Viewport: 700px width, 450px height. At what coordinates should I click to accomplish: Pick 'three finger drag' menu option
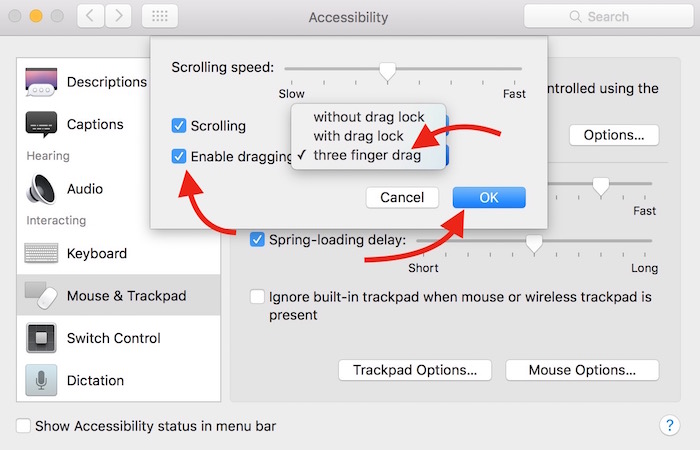366,155
